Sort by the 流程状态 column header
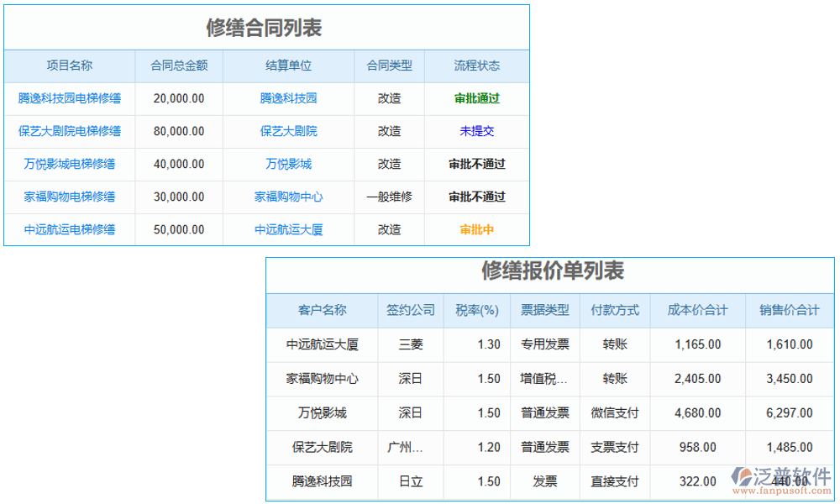This screenshot has height=504, width=840. pyautogui.click(x=479, y=66)
